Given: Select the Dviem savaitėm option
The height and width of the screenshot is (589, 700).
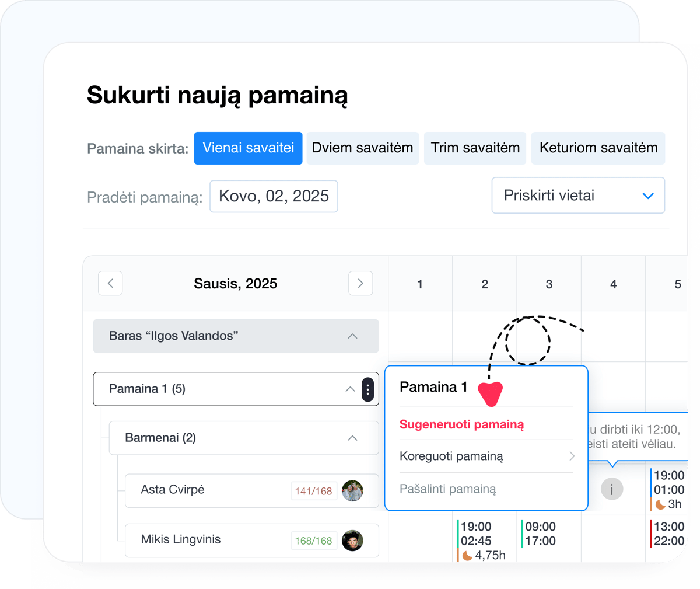Looking at the screenshot, I should point(362,148).
